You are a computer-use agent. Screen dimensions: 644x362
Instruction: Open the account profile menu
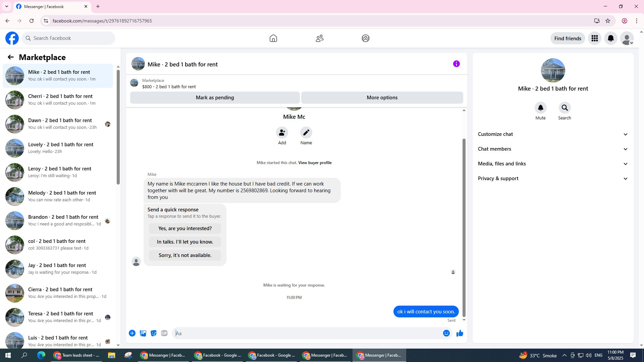pyautogui.click(x=627, y=38)
